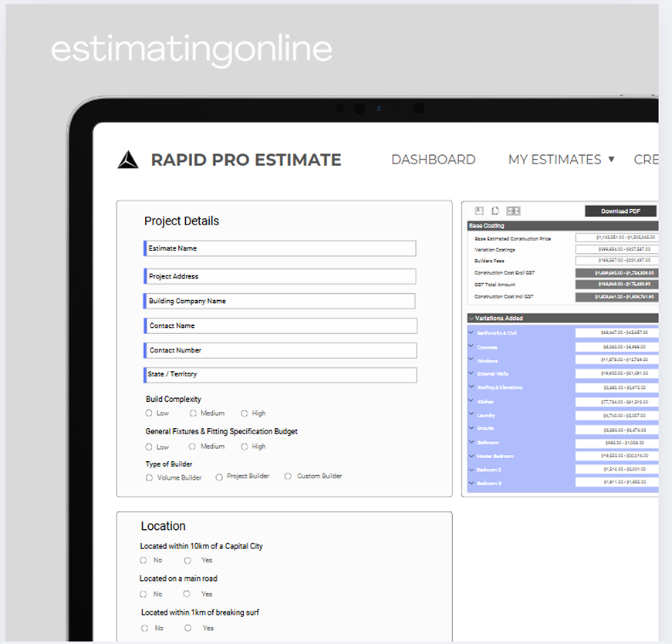The image size is (672, 644).
Task: Click the third toolbar icon left of Download PDF
Action: pyautogui.click(x=513, y=211)
